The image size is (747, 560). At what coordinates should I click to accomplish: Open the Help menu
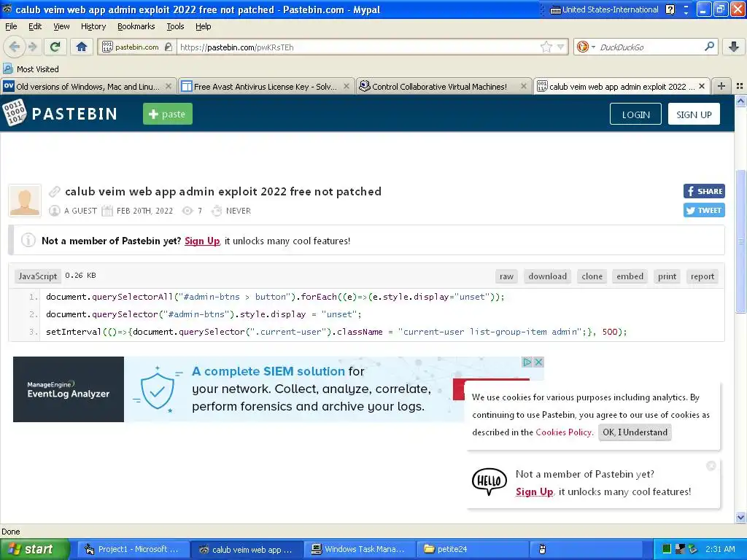(x=203, y=26)
